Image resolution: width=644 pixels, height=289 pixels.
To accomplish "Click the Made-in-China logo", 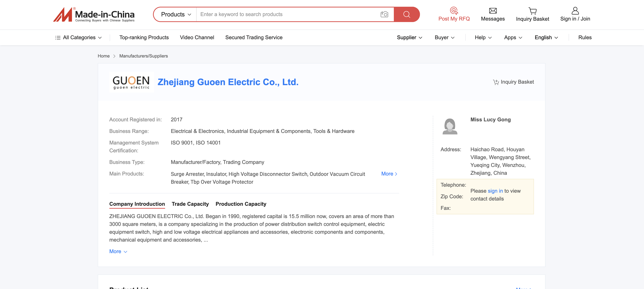I will (94, 15).
